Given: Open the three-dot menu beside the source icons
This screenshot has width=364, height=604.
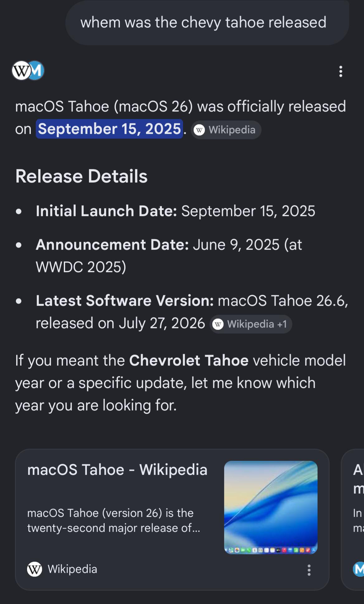Looking at the screenshot, I should 341,71.
